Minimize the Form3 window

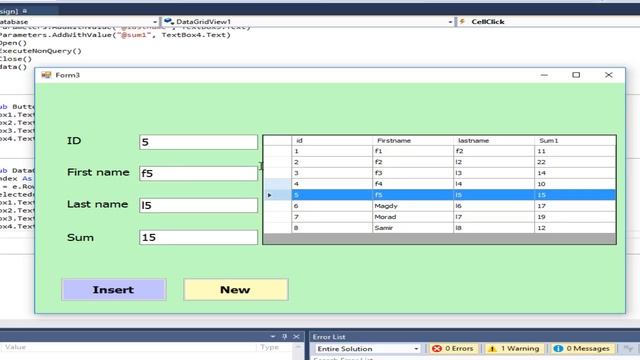[544, 75]
